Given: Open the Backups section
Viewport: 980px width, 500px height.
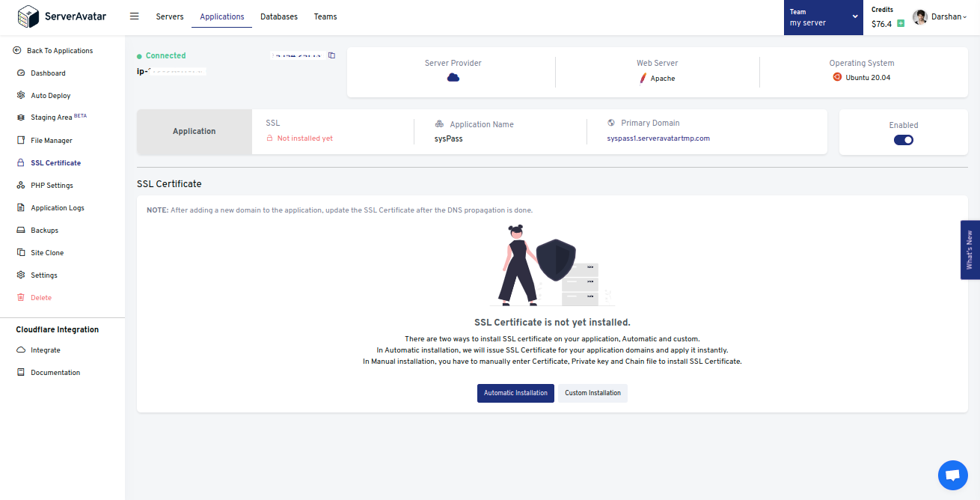Looking at the screenshot, I should 43,230.
